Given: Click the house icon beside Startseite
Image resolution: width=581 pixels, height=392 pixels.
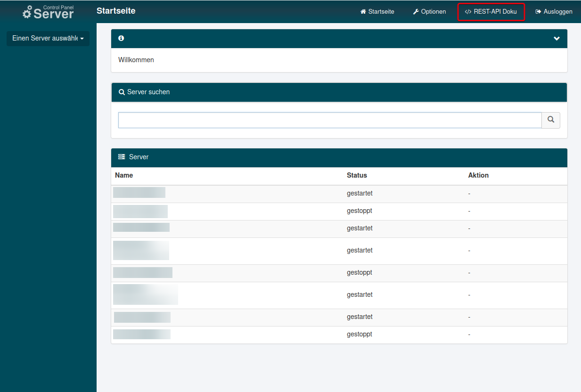Looking at the screenshot, I should (363, 12).
